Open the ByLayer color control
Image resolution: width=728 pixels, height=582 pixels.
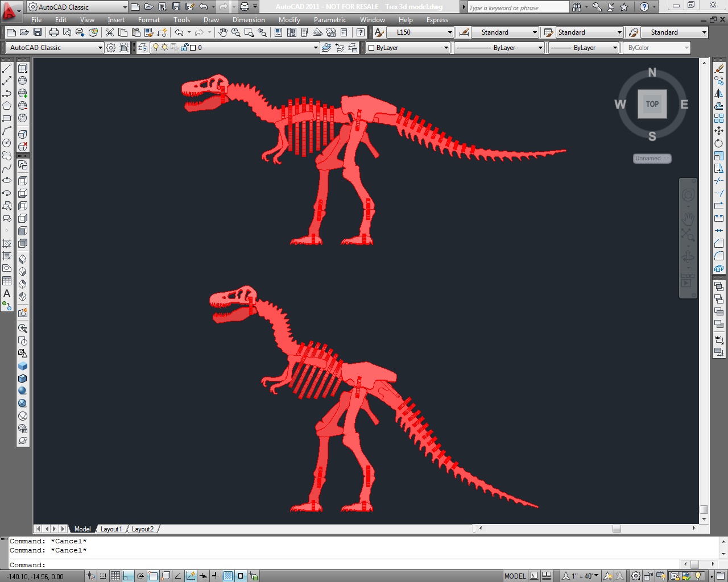click(x=408, y=48)
